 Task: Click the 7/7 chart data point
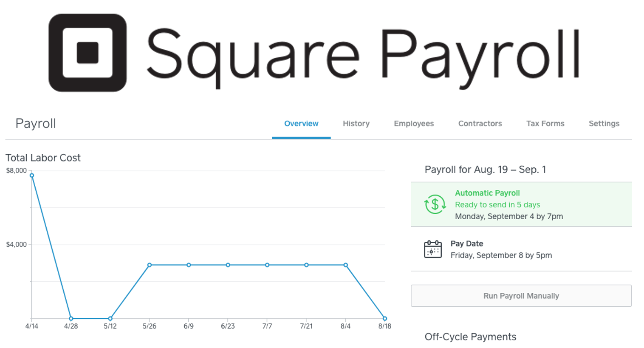(x=267, y=265)
